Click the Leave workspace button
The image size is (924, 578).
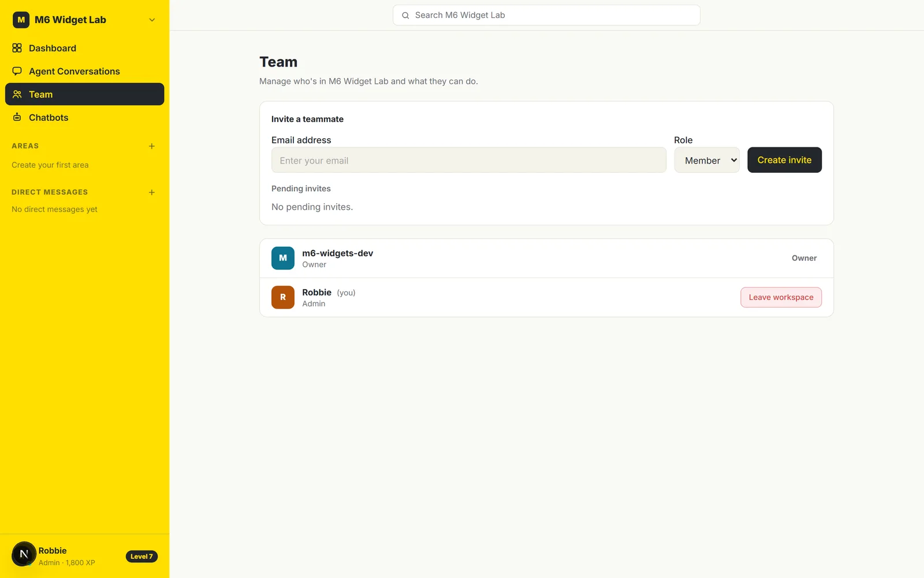point(781,298)
